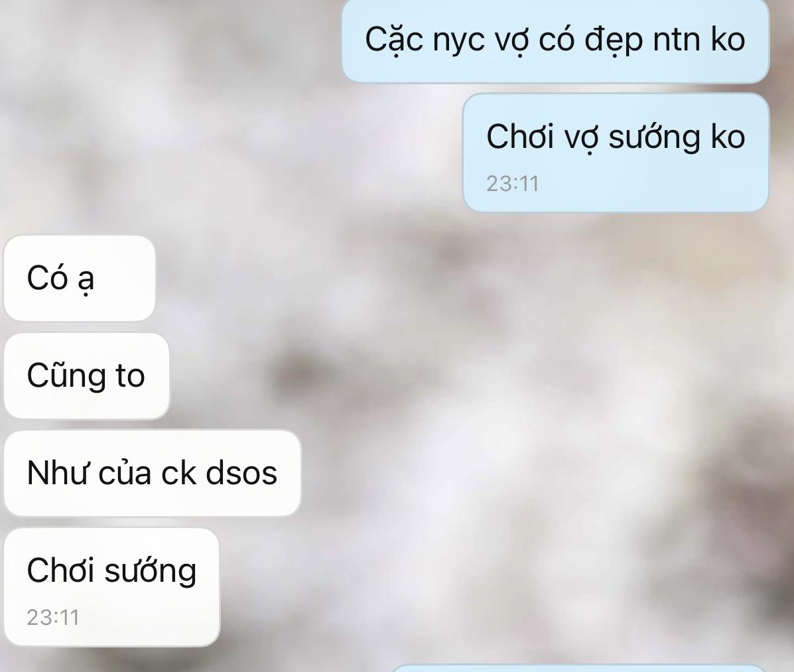
Task: Select the incoming 'Có ạ' message bubble
Action: pos(80,278)
